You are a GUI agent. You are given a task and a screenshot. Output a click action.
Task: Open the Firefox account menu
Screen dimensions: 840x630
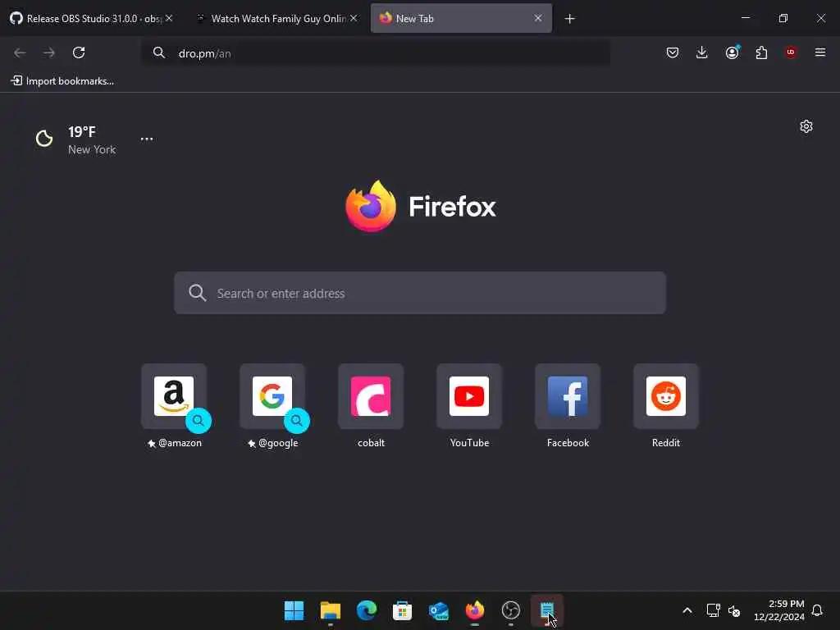pos(732,52)
